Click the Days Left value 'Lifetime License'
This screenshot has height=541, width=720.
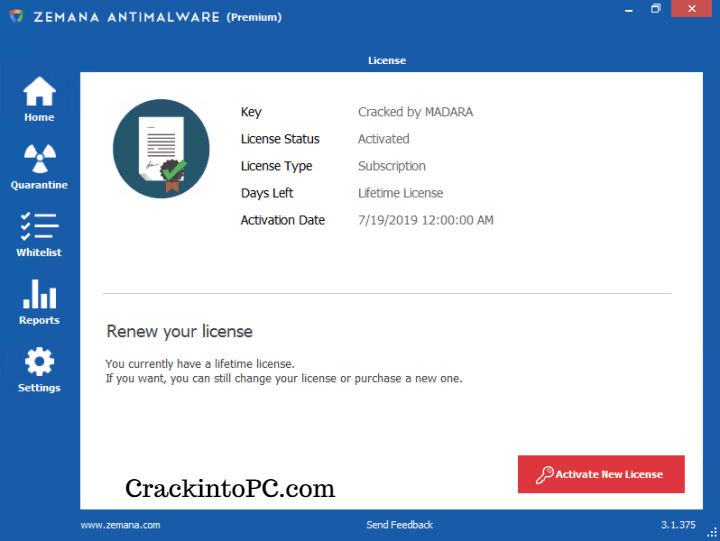coord(400,193)
